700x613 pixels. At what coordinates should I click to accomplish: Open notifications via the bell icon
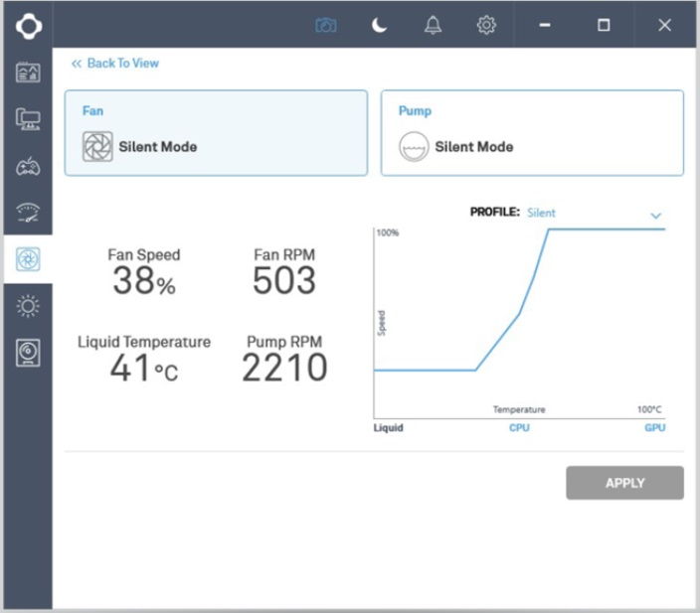point(433,26)
